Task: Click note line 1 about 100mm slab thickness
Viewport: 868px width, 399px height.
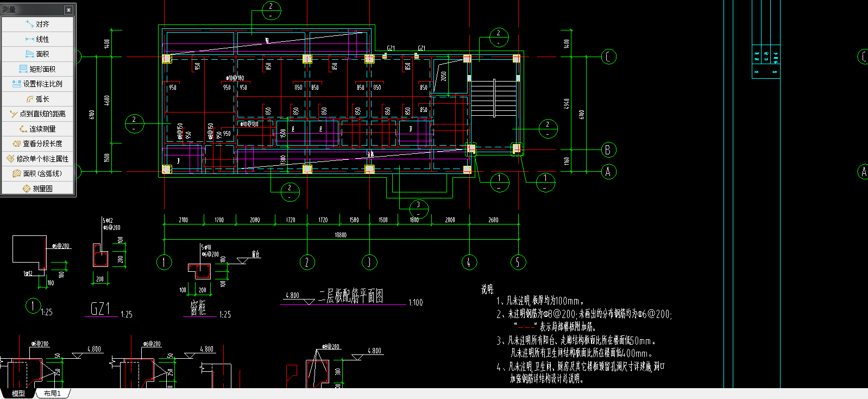Action: coord(540,301)
